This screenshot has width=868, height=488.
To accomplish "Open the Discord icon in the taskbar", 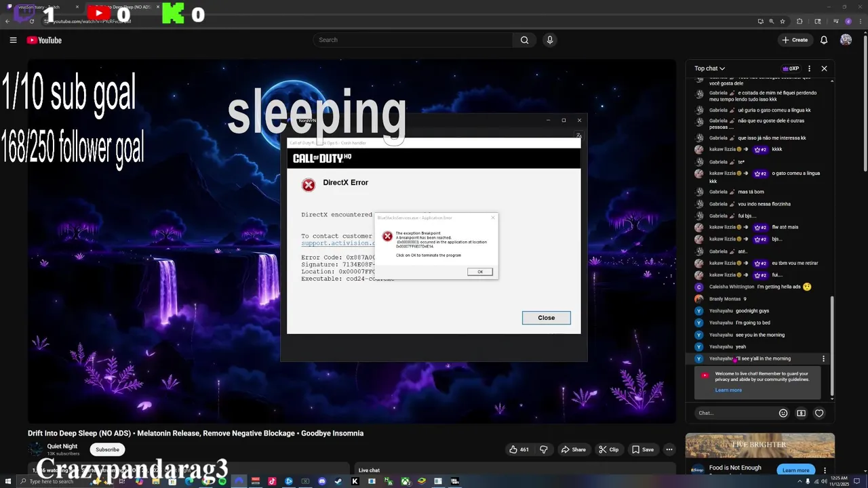I will (321, 481).
